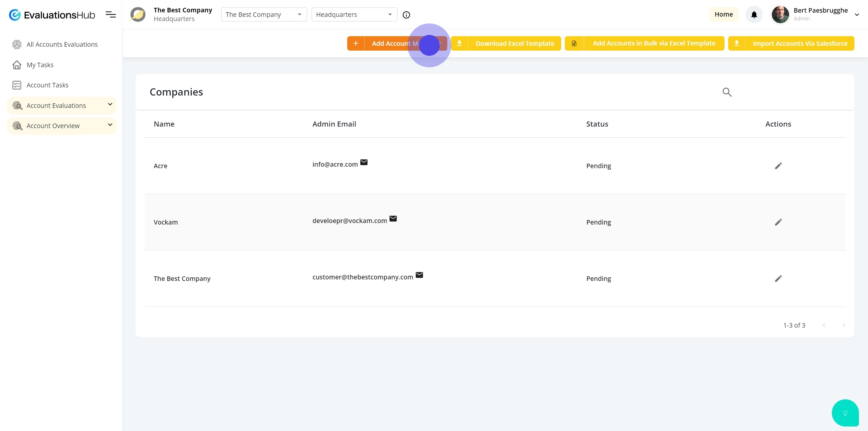The height and width of the screenshot is (431, 868).
Task: Go to My Tasks
Action: point(40,65)
